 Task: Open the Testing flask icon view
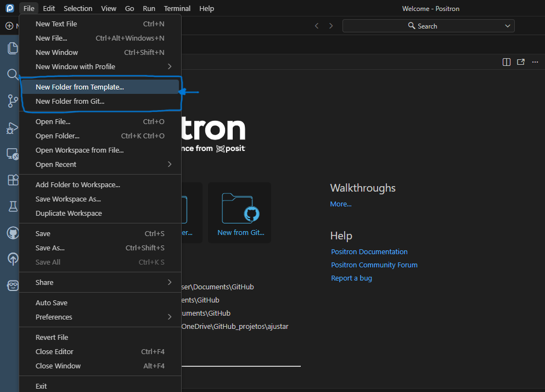[12, 206]
